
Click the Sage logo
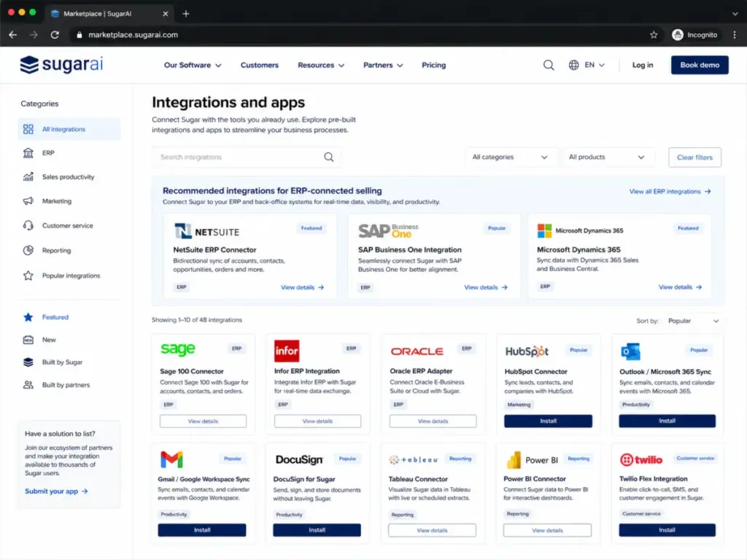178,349
